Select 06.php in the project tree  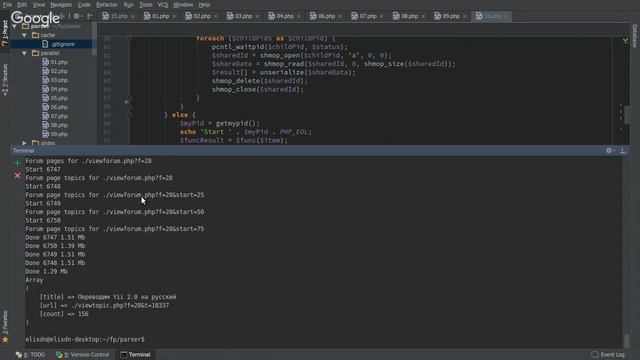tap(55, 107)
